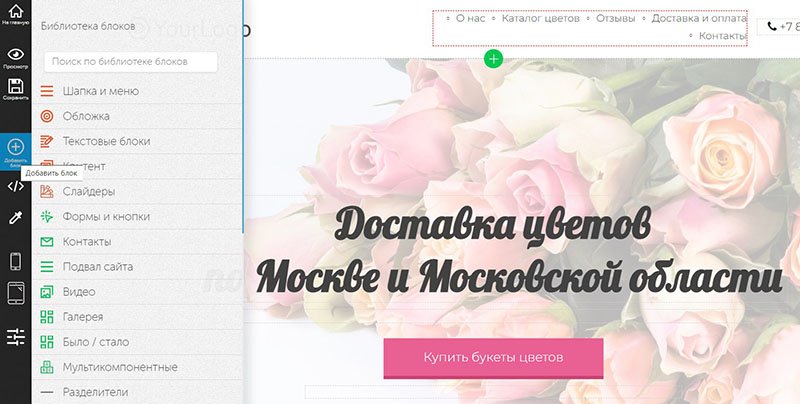Click the Мультикомпонентные blocks icon
800x404 pixels.
pos(47,367)
